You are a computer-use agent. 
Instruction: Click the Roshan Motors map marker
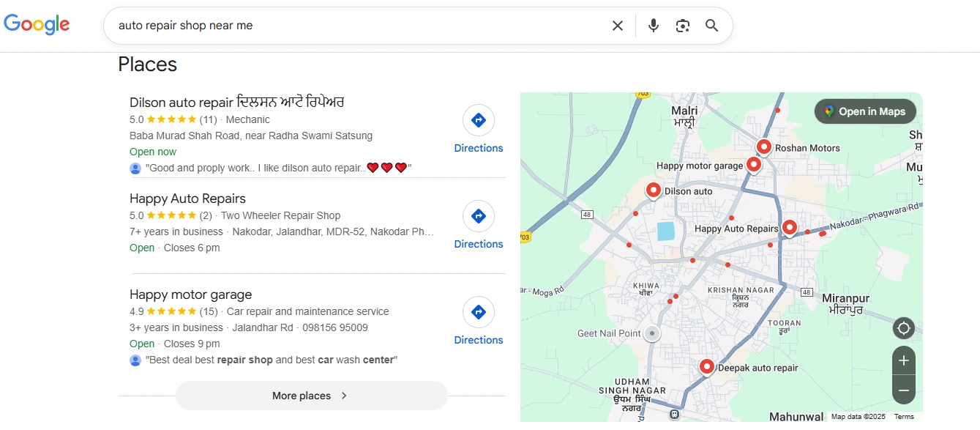(763, 146)
